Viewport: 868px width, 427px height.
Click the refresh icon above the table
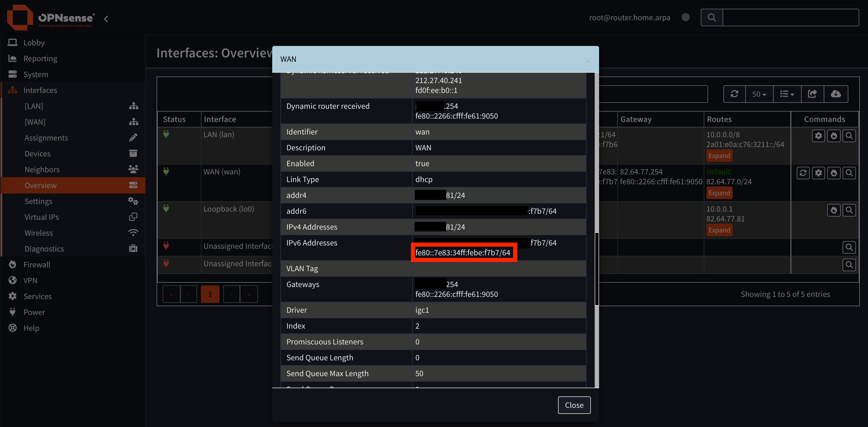[x=735, y=94]
